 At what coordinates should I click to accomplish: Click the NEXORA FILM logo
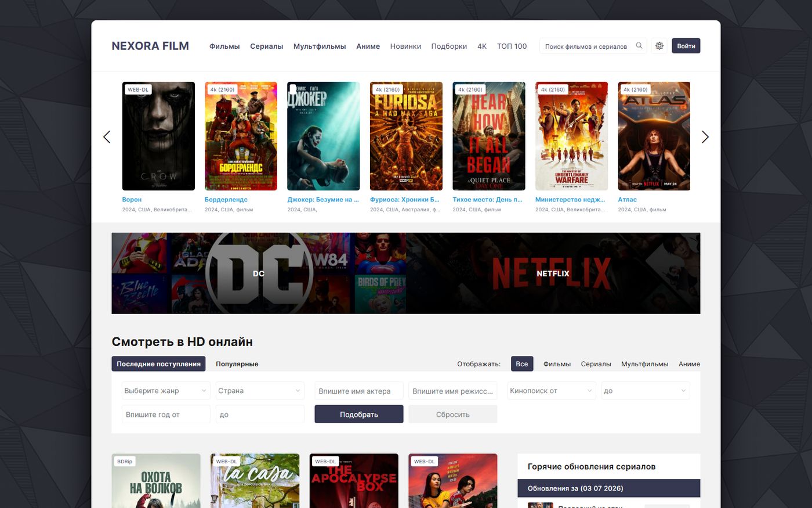pyautogui.click(x=150, y=46)
